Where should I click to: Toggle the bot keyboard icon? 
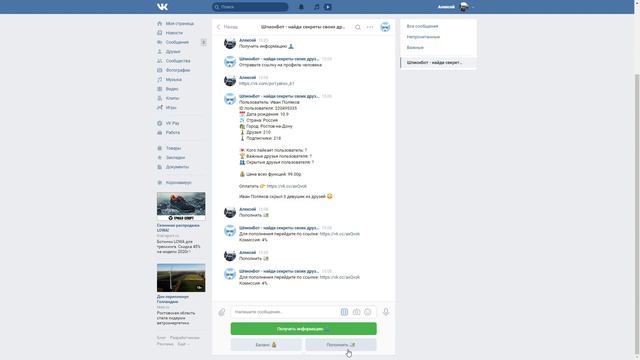(x=344, y=312)
